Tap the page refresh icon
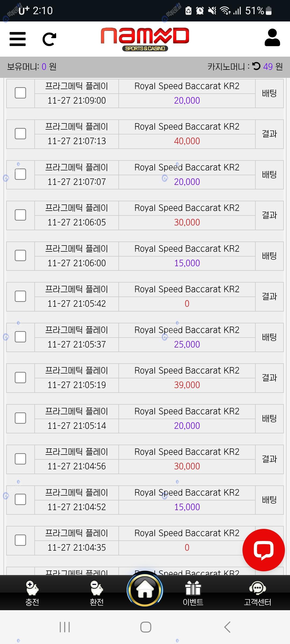This screenshot has width=290, height=644. [x=49, y=39]
